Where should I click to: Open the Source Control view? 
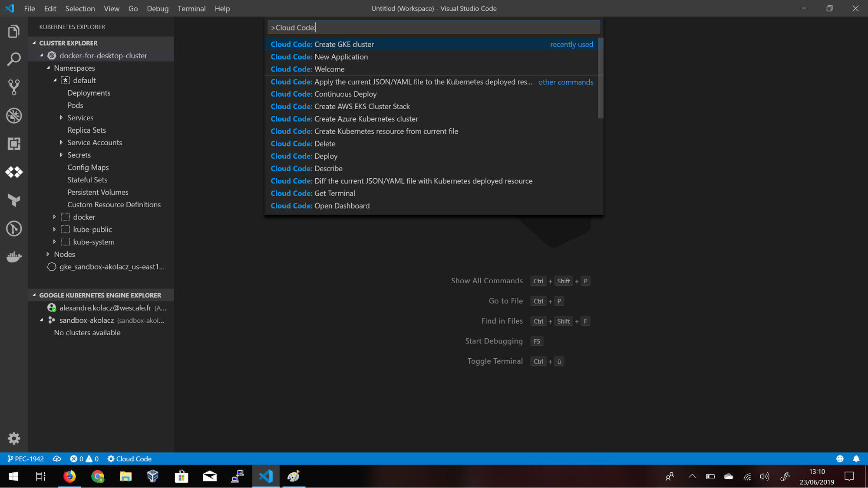[x=14, y=87]
